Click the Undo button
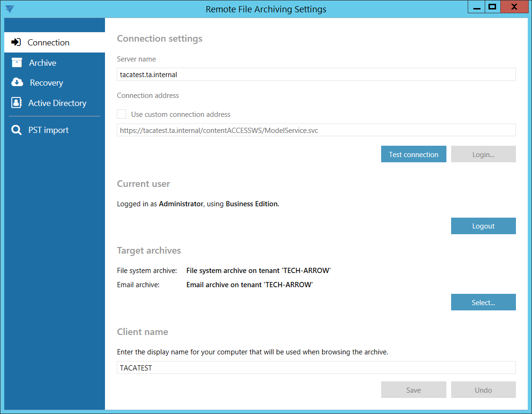This screenshot has height=414, width=532. [x=483, y=390]
